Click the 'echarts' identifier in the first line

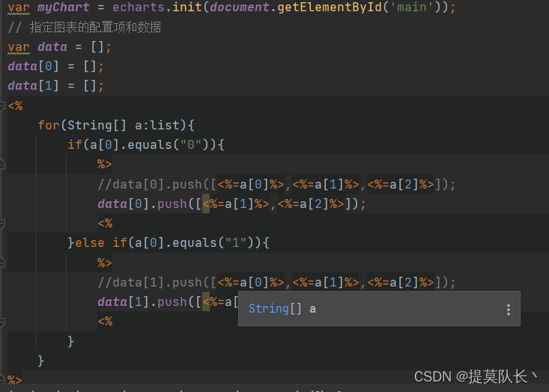(x=139, y=7)
